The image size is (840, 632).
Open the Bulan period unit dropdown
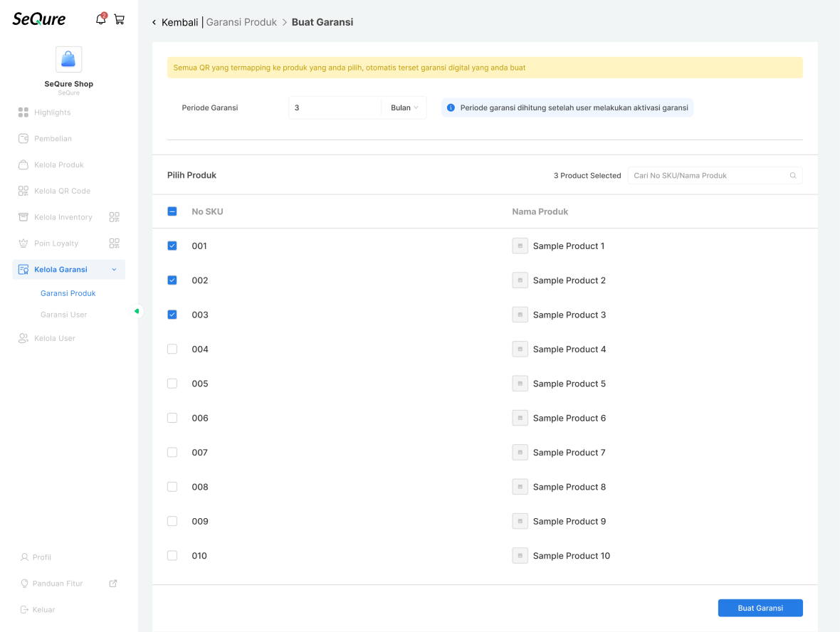[x=404, y=107]
